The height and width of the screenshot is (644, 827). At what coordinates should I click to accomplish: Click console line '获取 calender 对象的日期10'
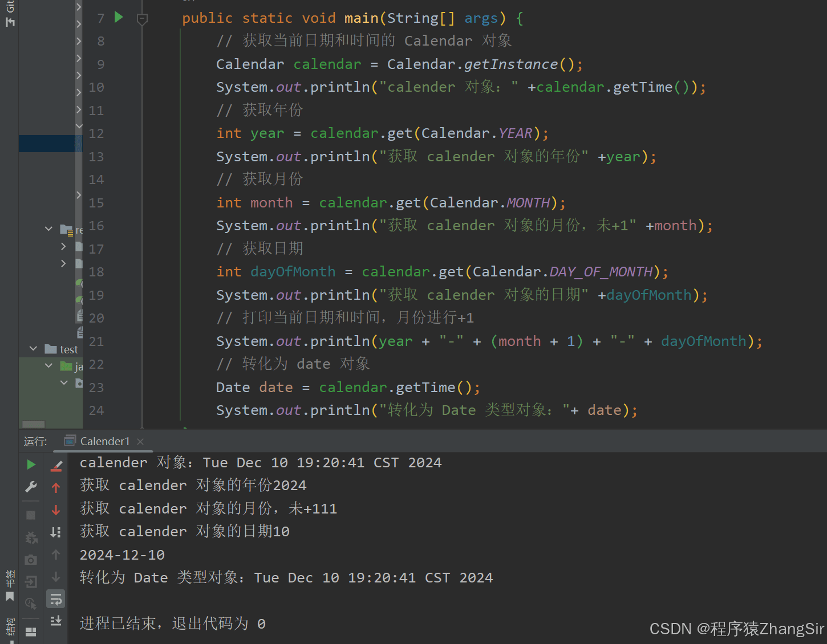coord(185,532)
